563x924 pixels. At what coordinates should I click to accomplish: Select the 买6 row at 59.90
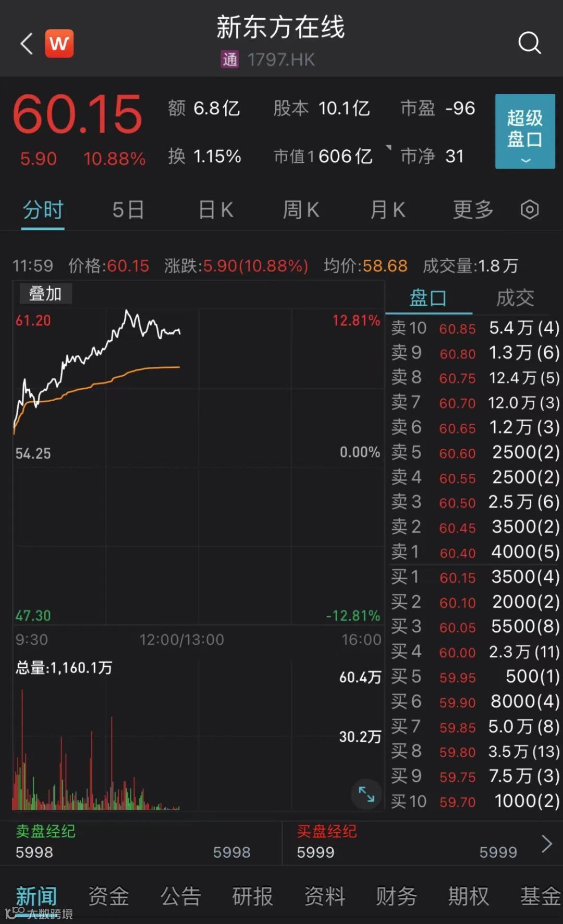point(475,702)
